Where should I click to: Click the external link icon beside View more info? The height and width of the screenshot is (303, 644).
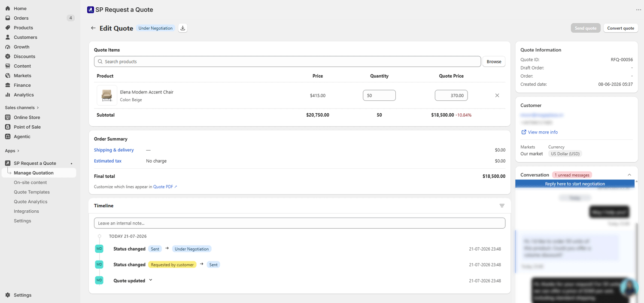523,132
